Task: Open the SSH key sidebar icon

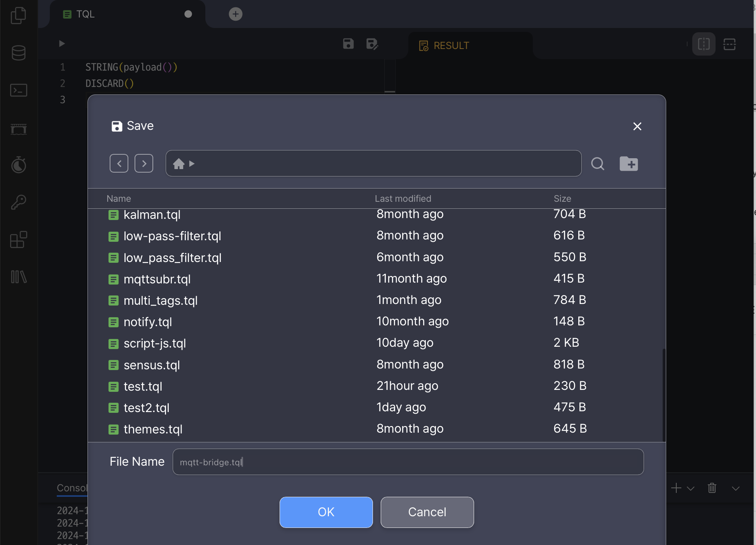Action: click(18, 202)
